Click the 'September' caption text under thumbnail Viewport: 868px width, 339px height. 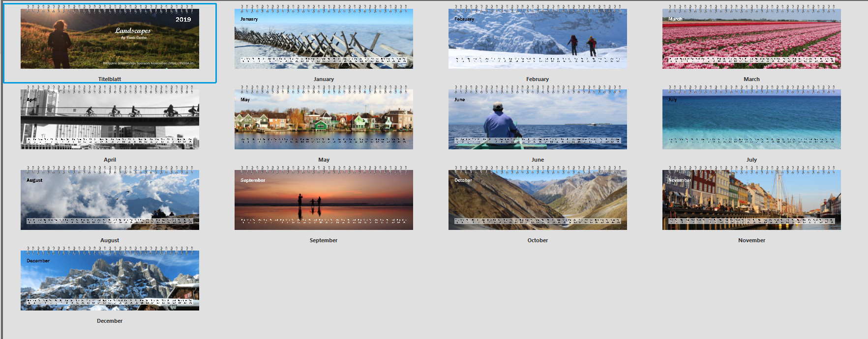(x=324, y=240)
